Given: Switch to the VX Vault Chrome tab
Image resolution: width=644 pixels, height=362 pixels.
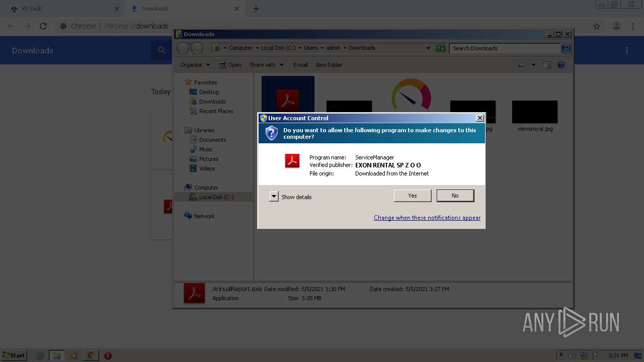Looking at the screenshot, I should click(x=62, y=9).
